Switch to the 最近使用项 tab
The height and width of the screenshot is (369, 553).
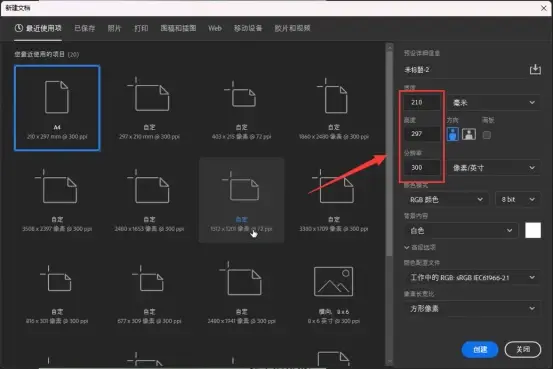tap(38, 28)
